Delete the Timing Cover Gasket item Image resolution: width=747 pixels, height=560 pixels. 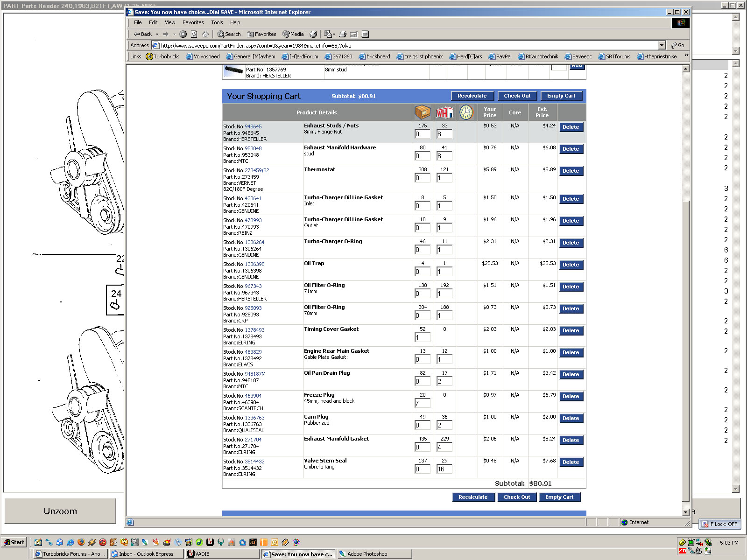pyautogui.click(x=571, y=331)
